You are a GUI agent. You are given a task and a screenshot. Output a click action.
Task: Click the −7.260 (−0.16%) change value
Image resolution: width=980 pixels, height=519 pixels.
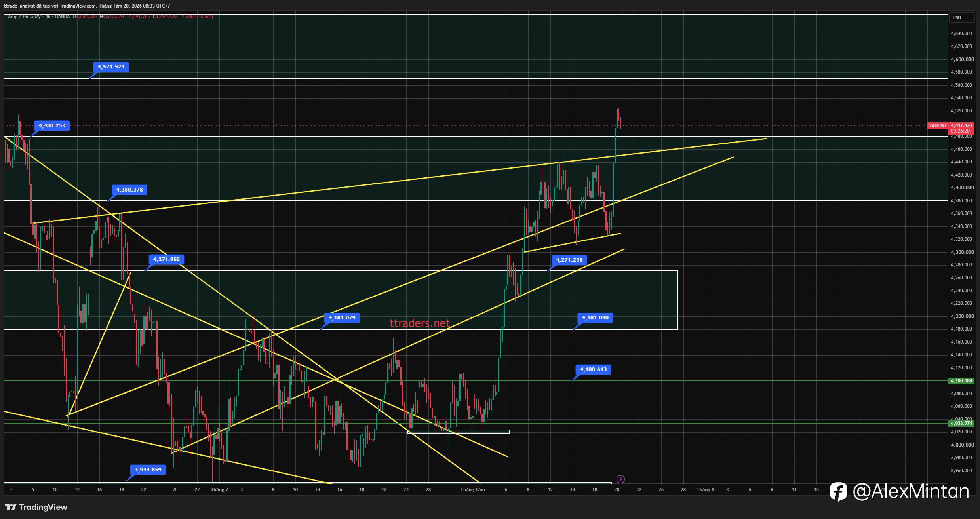click(196, 17)
